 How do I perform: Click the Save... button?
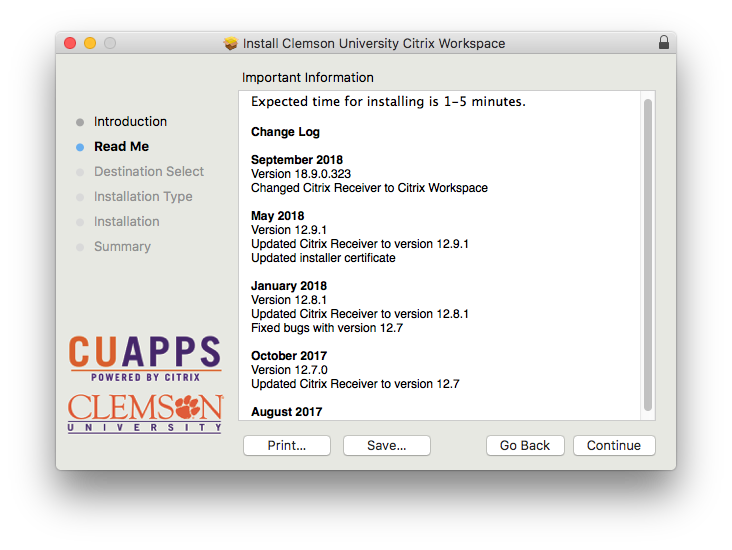387,445
